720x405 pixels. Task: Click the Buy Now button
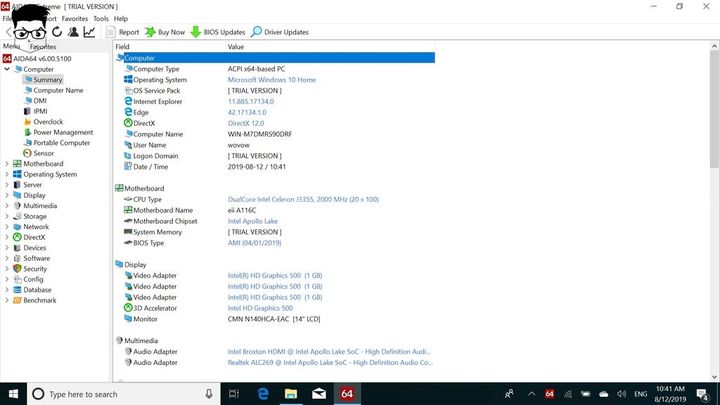pyautogui.click(x=166, y=32)
